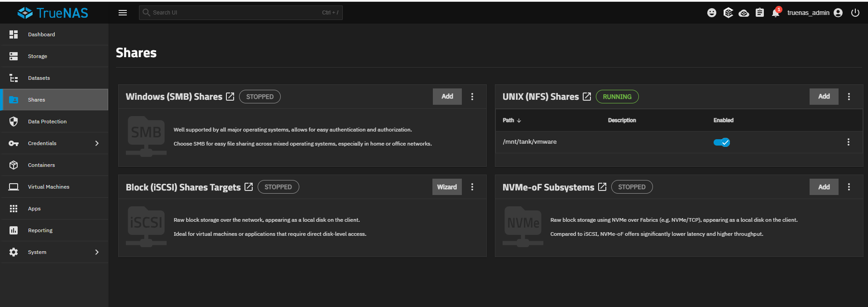Open the feedback smiley icon
The height and width of the screenshot is (307, 868).
coord(712,13)
